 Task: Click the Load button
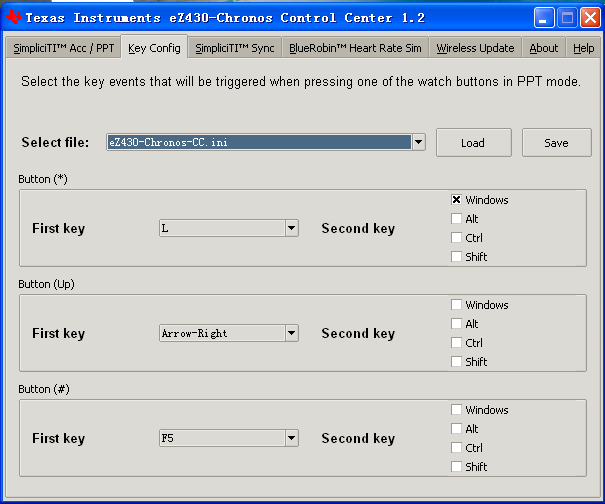pyautogui.click(x=473, y=143)
